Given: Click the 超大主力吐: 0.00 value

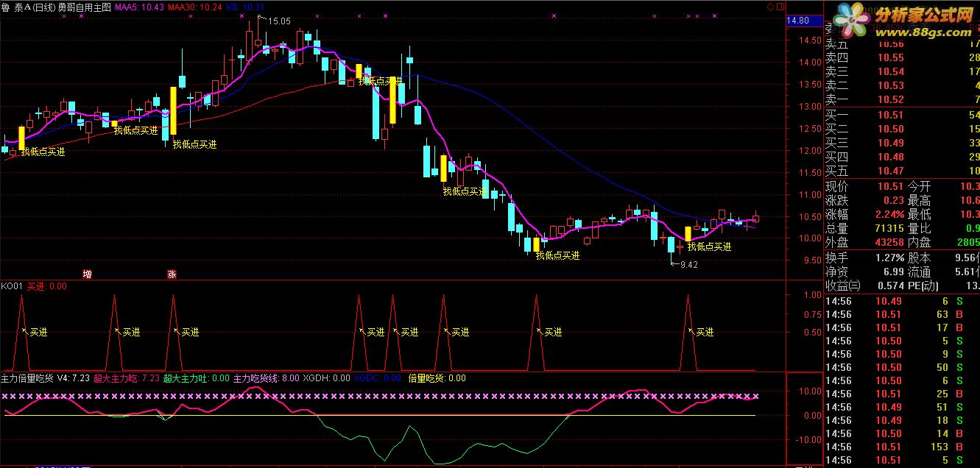Looking at the screenshot, I should coord(197,378).
